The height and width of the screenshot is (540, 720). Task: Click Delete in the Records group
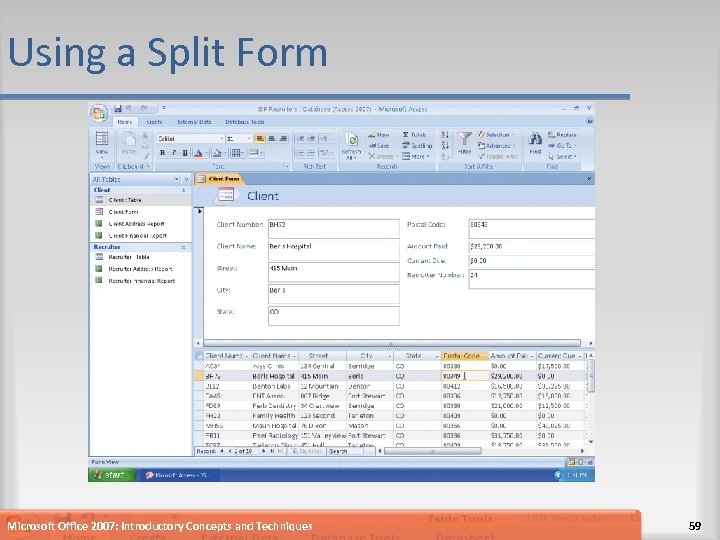tap(381, 157)
